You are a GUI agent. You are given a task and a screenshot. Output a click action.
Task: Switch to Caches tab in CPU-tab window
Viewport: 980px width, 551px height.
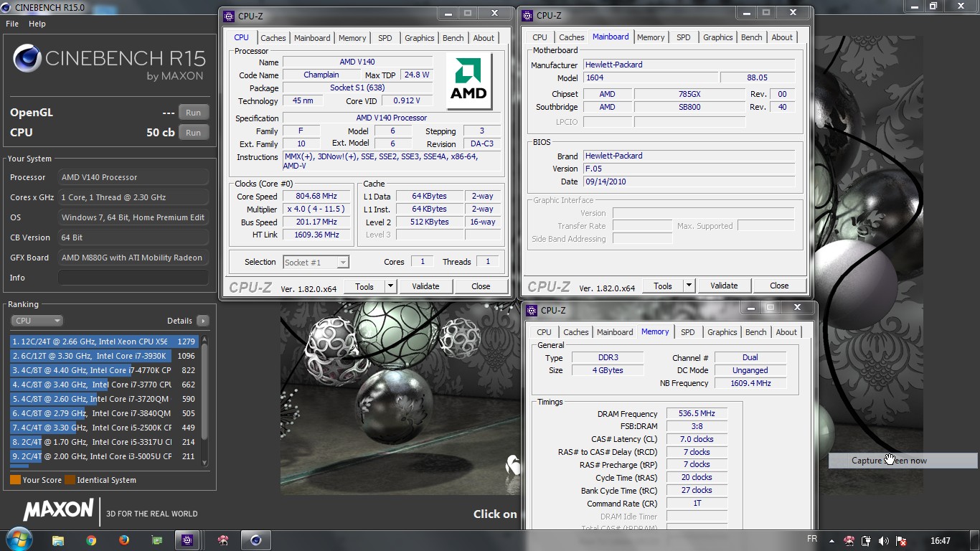click(x=273, y=38)
